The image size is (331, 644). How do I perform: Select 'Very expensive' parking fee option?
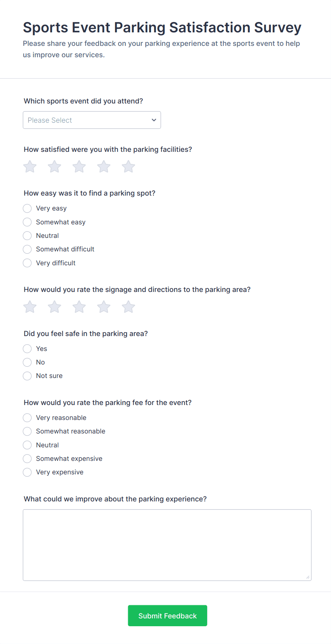tap(27, 472)
